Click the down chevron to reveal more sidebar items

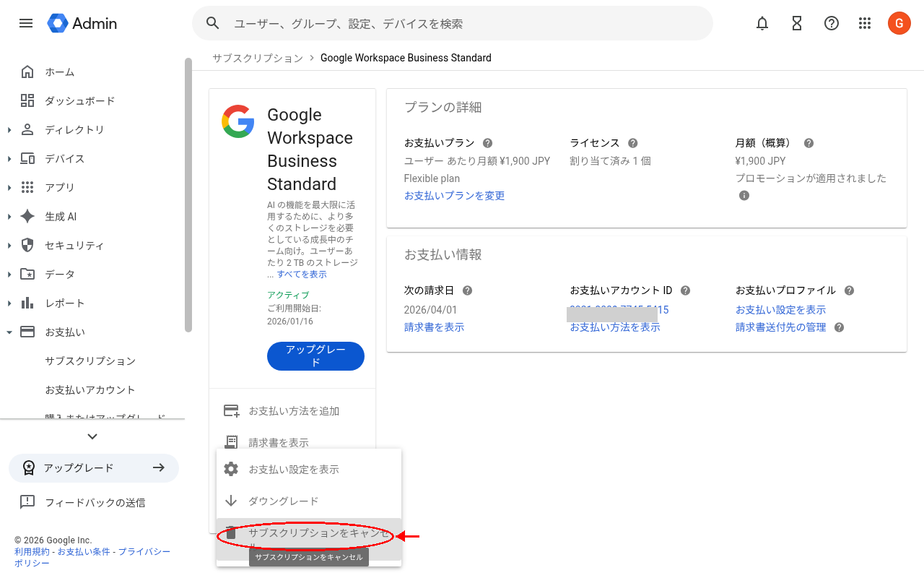pyautogui.click(x=92, y=436)
